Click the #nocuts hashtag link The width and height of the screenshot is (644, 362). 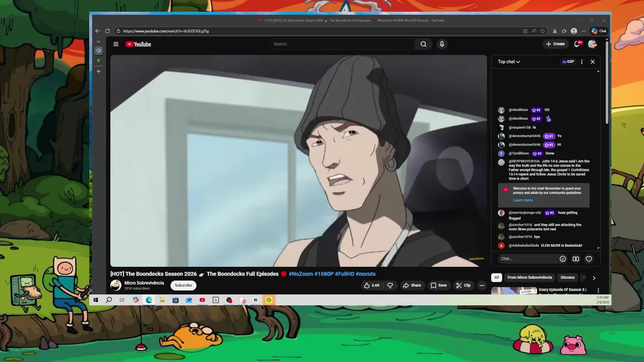(x=366, y=274)
